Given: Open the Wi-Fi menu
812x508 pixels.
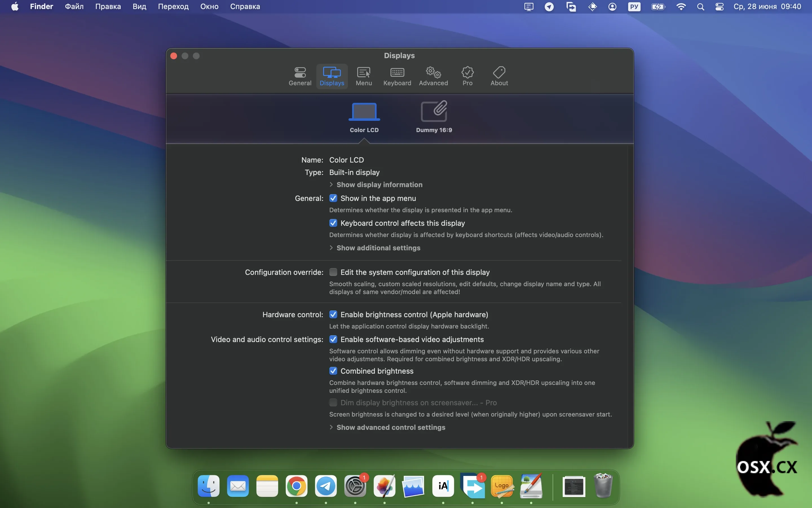Looking at the screenshot, I should [681, 6].
